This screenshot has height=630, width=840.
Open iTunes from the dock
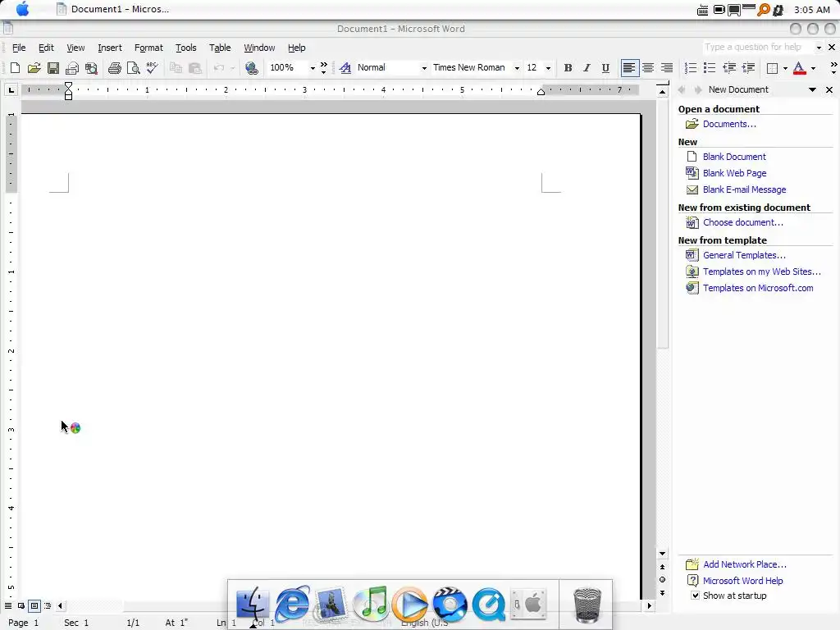tap(371, 603)
